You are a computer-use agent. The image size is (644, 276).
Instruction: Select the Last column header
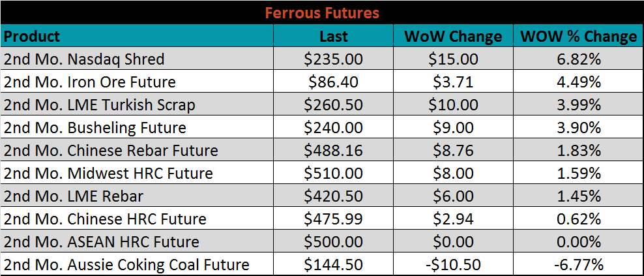[334, 36]
